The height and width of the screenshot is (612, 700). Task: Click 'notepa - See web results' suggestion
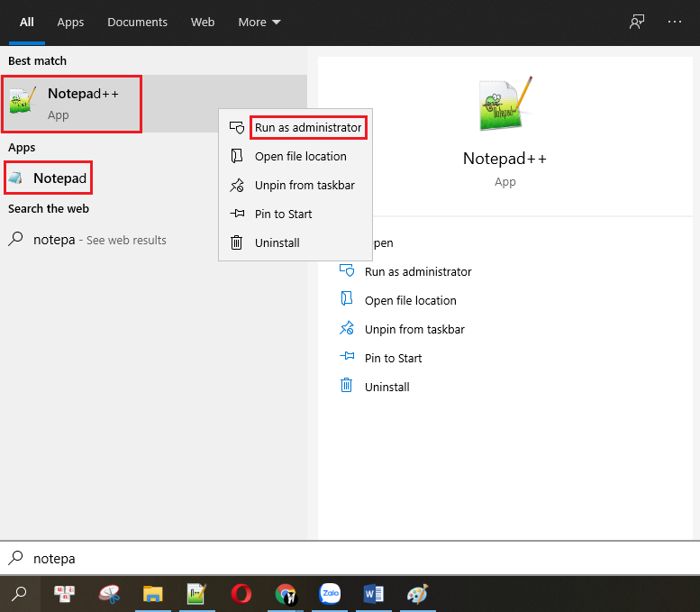coord(99,241)
